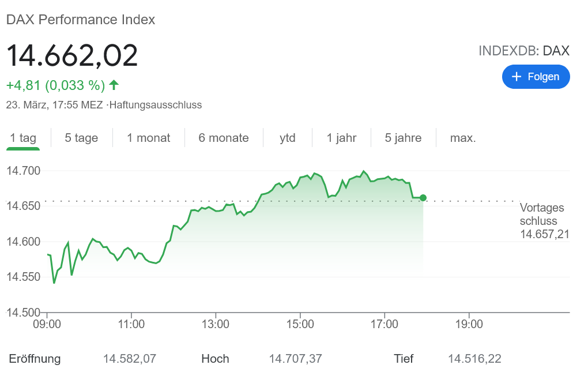
Task: Click the plus icon in the Folgen button
Action: coord(516,77)
